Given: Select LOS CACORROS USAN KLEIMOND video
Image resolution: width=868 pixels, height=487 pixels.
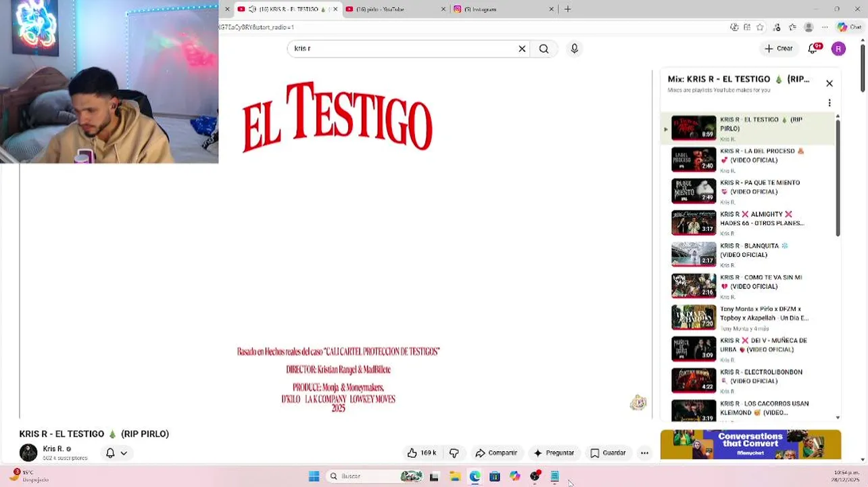Looking at the screenshot, I should point(749,410).
